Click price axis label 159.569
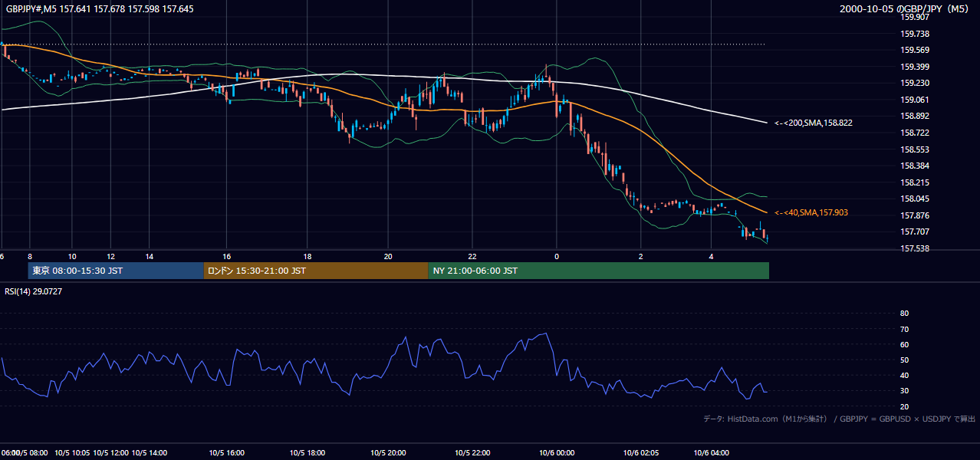The height and width of the screenshot is (460, 980). [915, 51]
